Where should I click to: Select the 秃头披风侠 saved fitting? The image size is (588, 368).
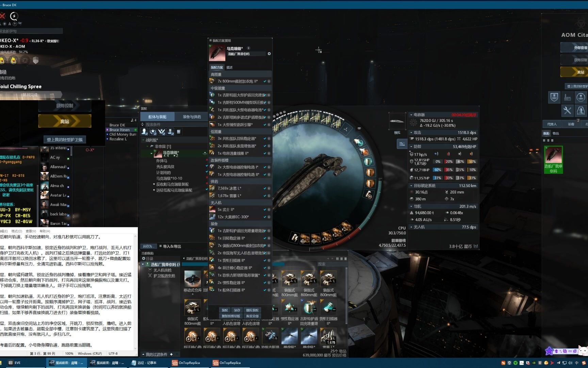165,167
